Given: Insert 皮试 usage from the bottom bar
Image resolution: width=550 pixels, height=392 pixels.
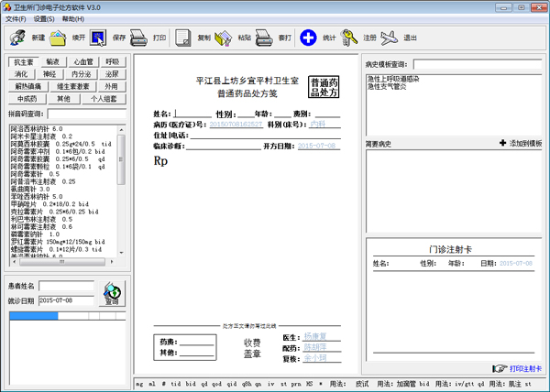Looking at the screenshot, I should (x=362, y=384).
